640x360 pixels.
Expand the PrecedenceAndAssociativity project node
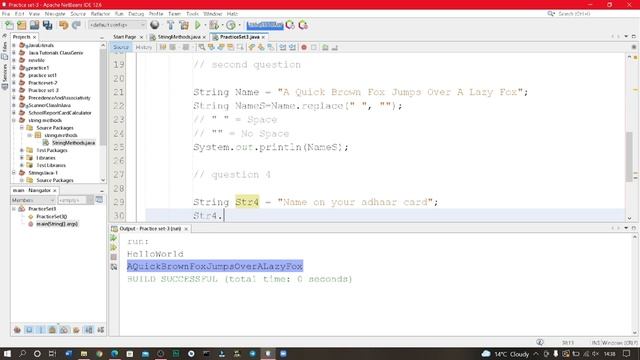click(x=14, y=98)
